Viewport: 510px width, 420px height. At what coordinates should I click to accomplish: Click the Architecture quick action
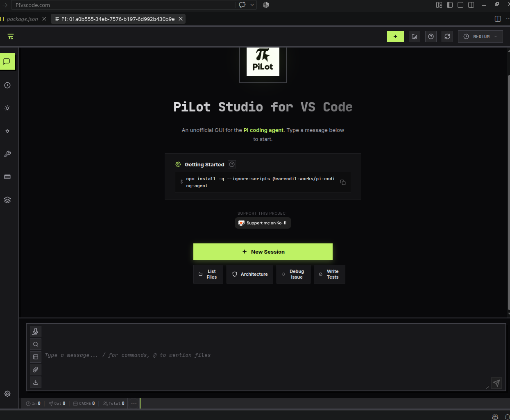point(250,274)
